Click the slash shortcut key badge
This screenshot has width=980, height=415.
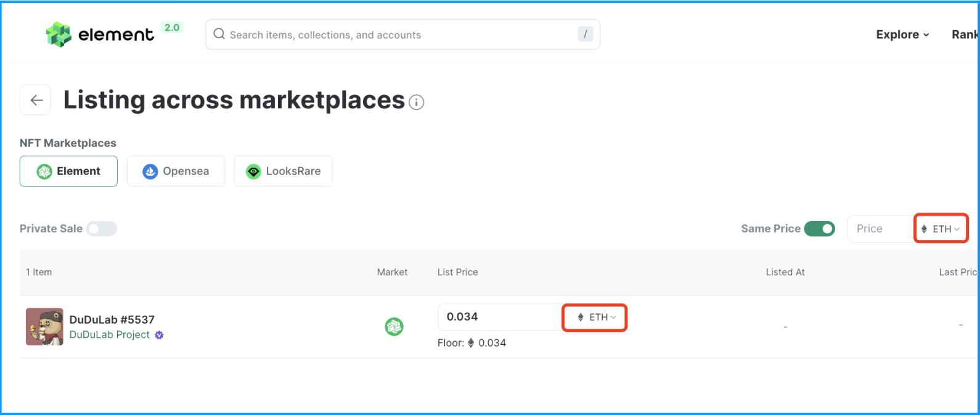pyautogui.click(x=585, y=34)
